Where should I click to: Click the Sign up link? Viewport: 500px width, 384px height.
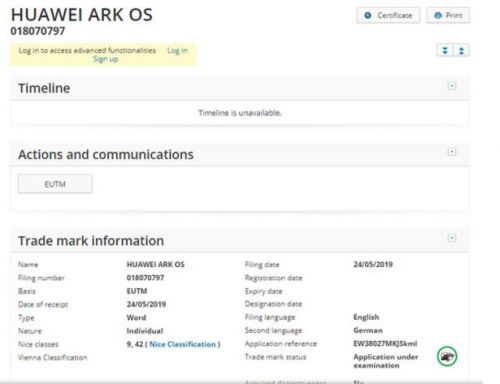tap(105, 59)
